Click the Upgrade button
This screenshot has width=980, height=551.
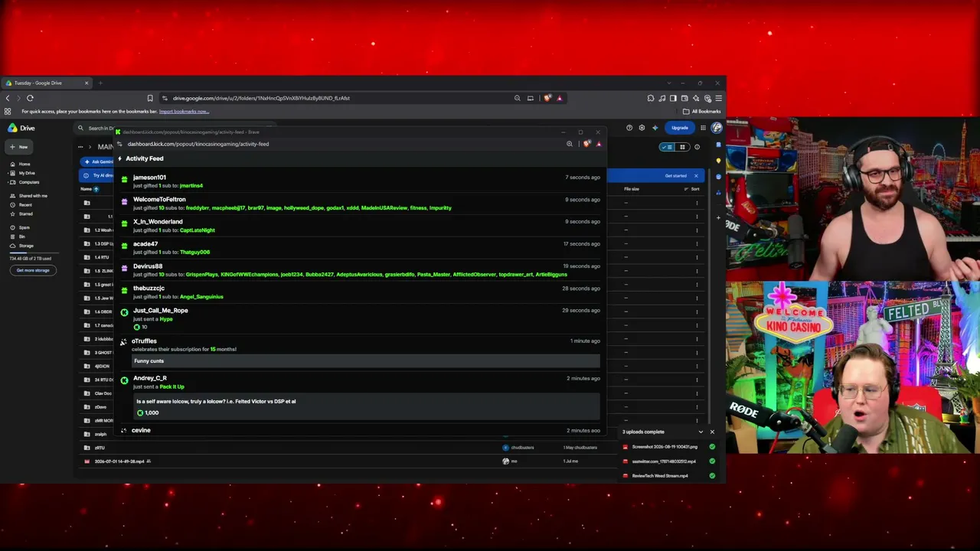[x=680, y=128]
